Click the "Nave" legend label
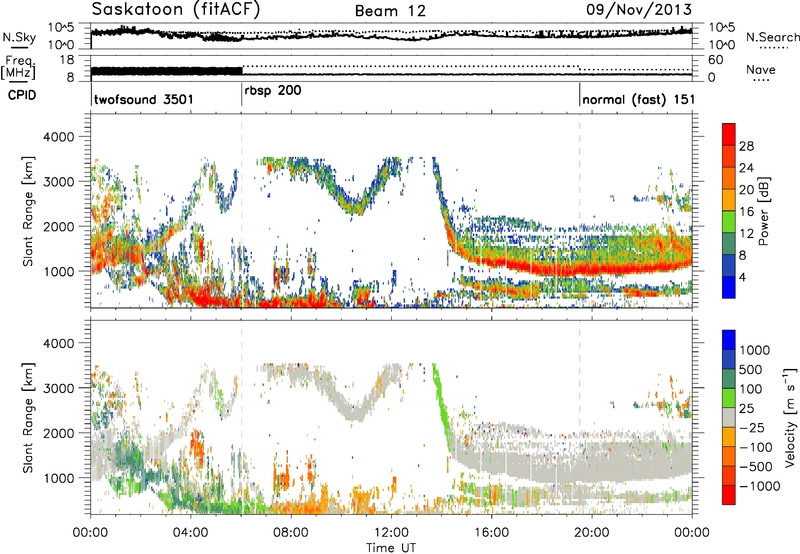Viewport: 800px width, 554px height. tap(760, 69)
